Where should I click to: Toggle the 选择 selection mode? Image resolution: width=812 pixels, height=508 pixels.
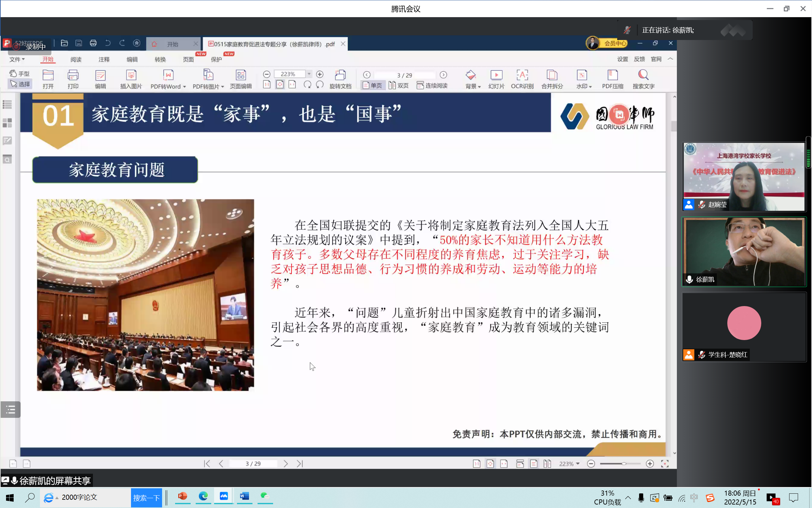coord(20,84)
